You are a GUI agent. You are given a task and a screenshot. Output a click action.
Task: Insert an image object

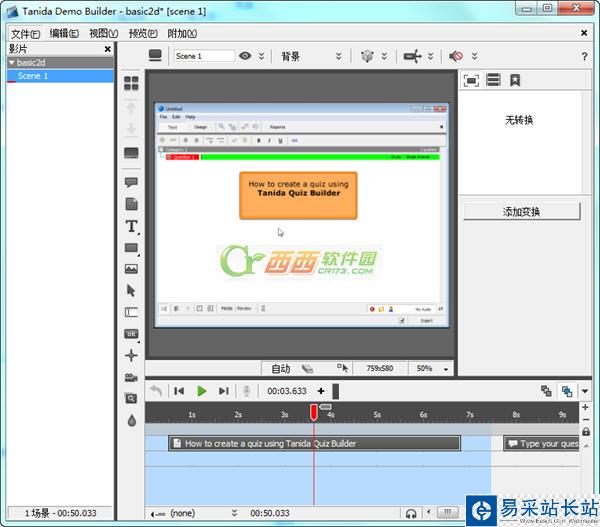coord(131,269)
